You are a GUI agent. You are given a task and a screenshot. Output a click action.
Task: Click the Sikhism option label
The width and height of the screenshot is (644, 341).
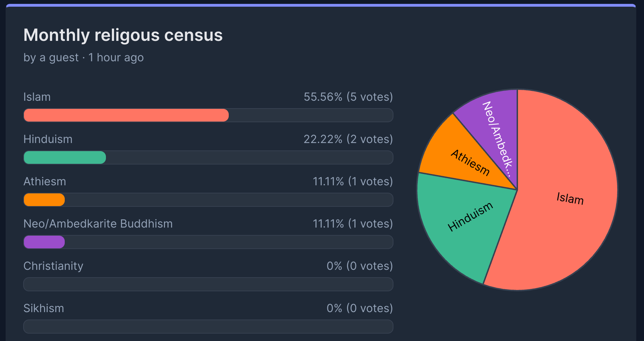click(44, 308)
